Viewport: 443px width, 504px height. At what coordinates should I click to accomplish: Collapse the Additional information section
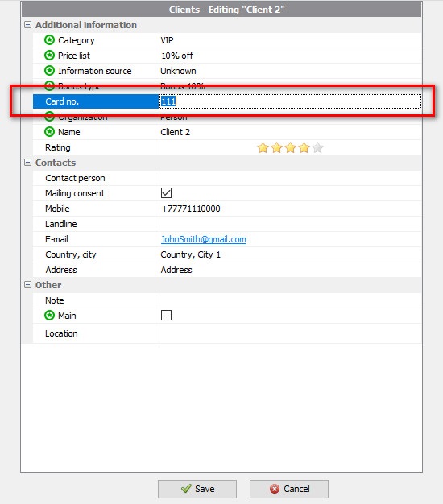point(28,25)
